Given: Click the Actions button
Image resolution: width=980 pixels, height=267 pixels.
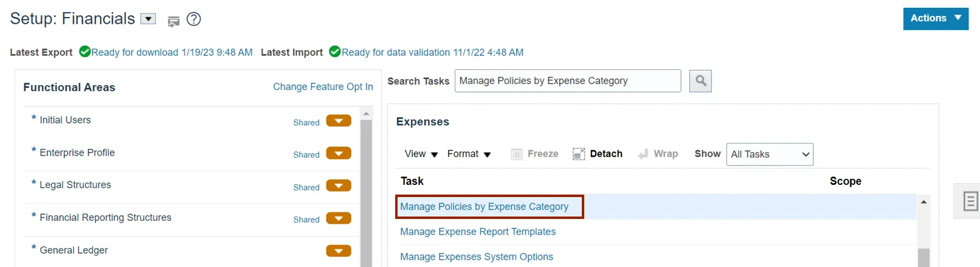Looking at the screenshot, I should (935, 18).
